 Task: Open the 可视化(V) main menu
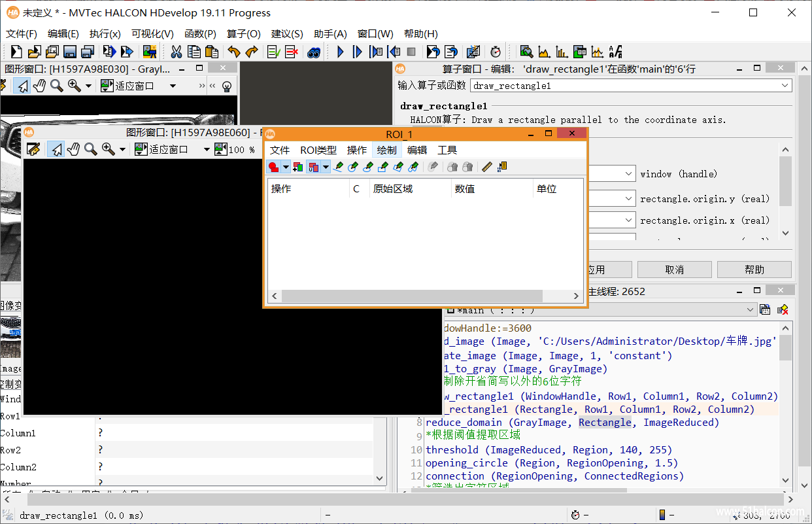click(152, 33)
